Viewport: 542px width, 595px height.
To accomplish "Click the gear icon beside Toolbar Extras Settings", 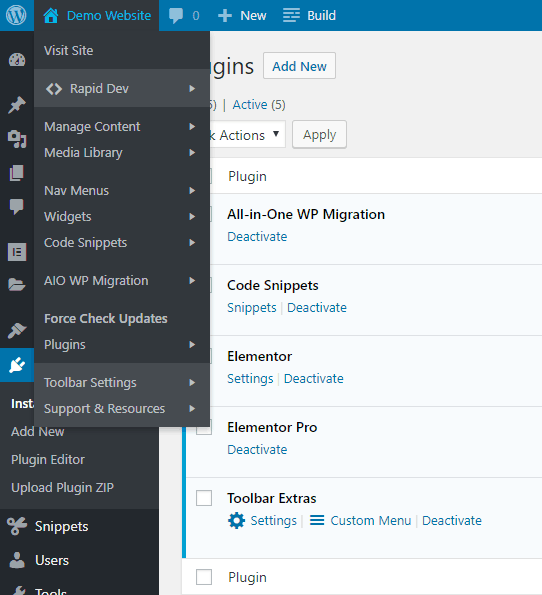I will pos(236,520).
